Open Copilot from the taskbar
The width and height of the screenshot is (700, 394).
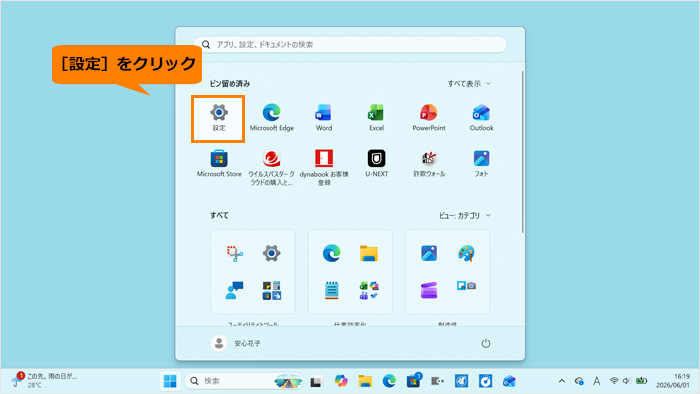[341, 381]
